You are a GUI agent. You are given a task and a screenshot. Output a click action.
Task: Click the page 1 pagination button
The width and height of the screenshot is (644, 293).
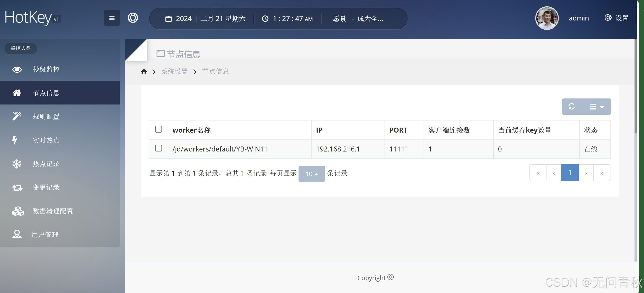[570, 173]
